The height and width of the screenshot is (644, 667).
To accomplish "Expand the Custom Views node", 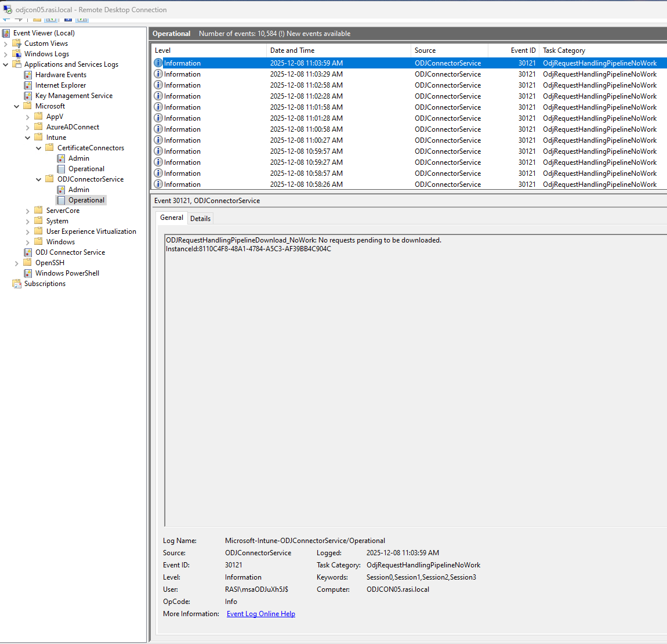I will (6, 44).
